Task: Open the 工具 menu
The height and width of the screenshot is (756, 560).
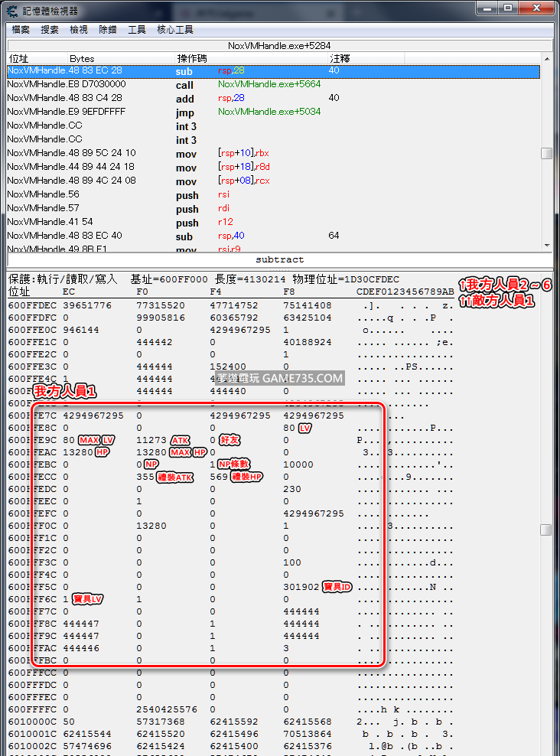Action: click(136, 30)
